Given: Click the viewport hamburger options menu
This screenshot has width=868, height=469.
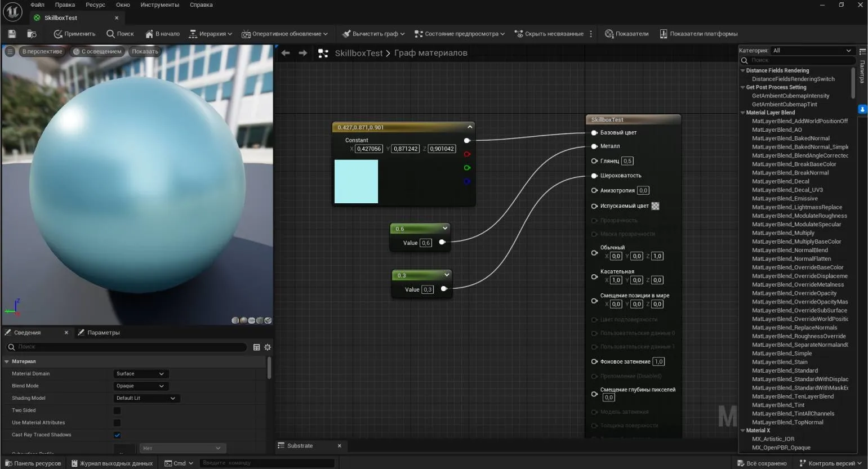Looking at the screenshot, I should click(10, 51).
